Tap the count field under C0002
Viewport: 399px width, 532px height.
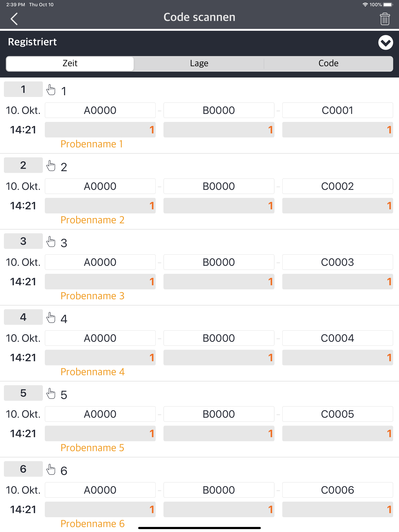pos(337,206)
